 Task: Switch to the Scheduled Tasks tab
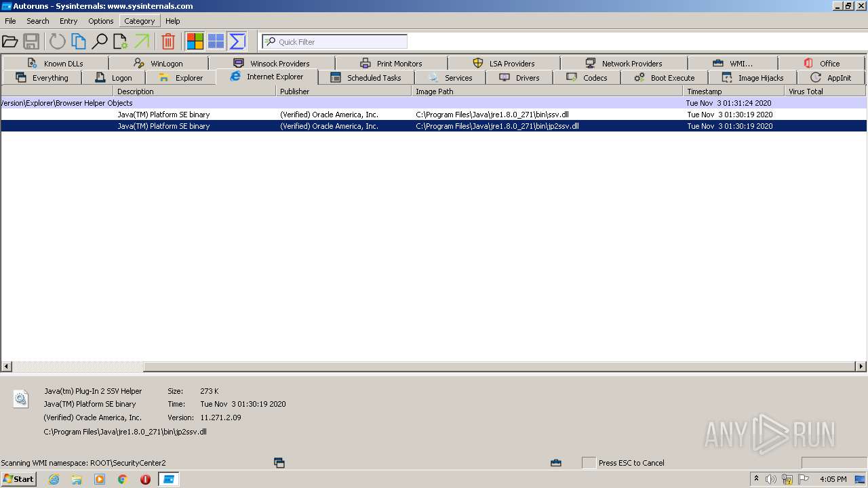tap(366, 77)
